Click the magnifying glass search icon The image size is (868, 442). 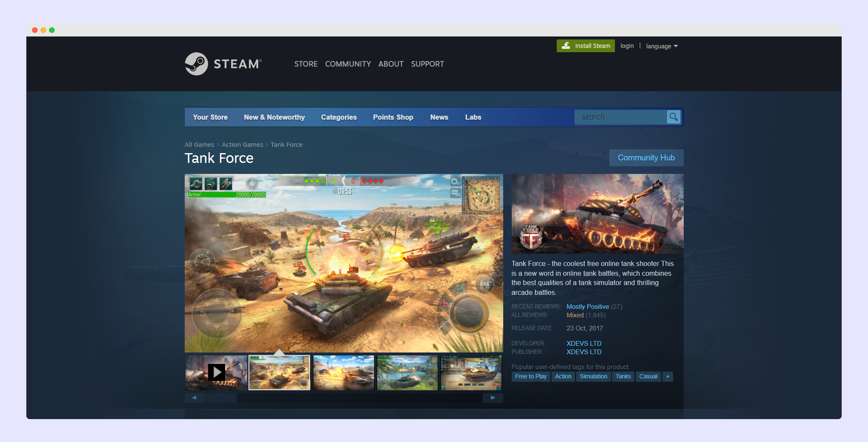(x=674, y=117)
